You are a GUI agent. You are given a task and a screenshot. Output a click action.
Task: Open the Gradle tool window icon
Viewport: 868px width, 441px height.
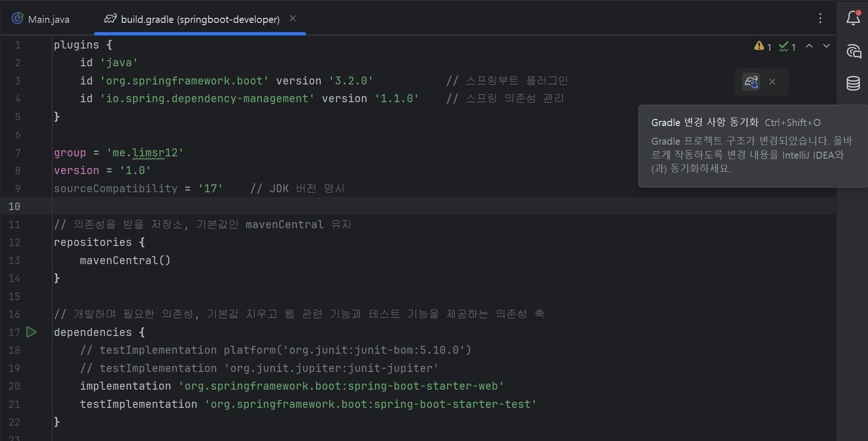click(854, 51)
